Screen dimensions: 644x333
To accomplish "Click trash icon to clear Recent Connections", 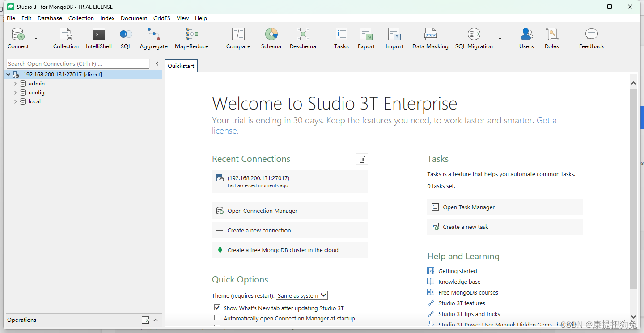I will click(362, 159).
